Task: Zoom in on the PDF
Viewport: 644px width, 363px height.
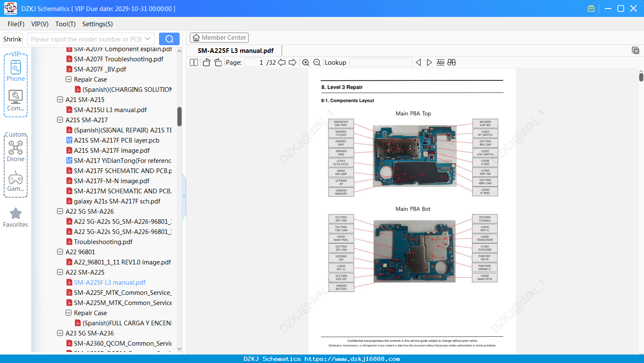Action: coord(306,63)
